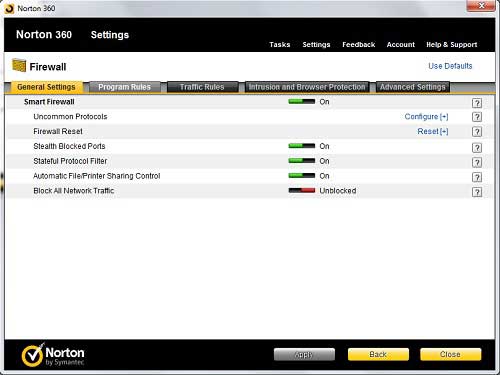Click Automatic File/Printer Sharing Control label

pyautogui.click(x=97, y=176)
